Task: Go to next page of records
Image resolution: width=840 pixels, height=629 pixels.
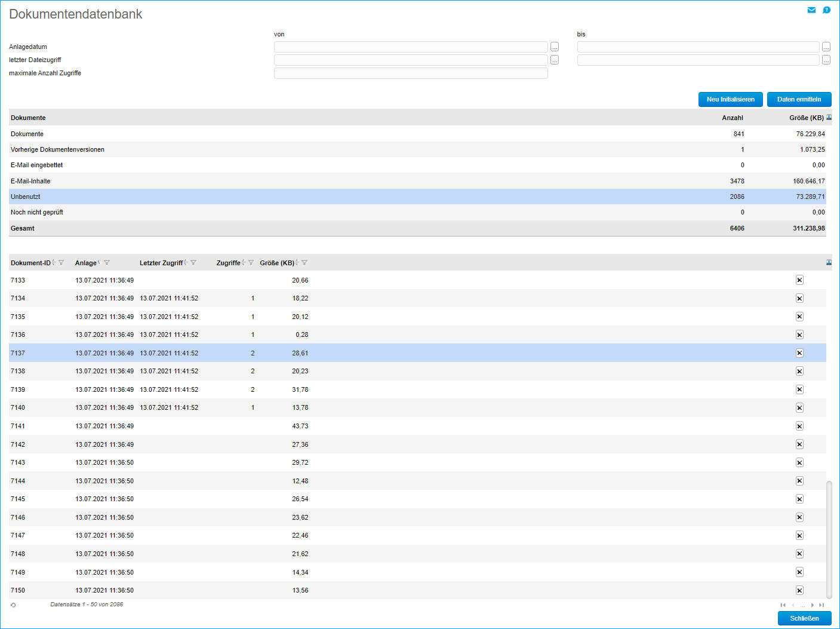Action: pyautogui.click(x=813, y=605)
